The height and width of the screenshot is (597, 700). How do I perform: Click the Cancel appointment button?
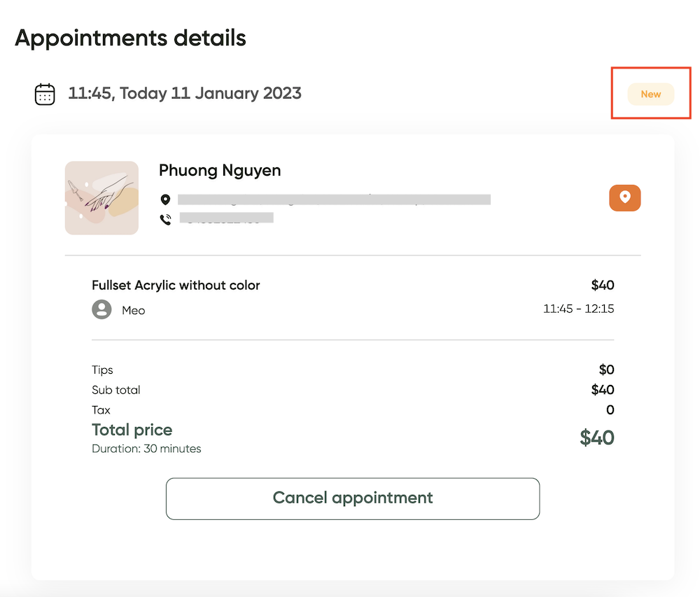pos(353,498)
